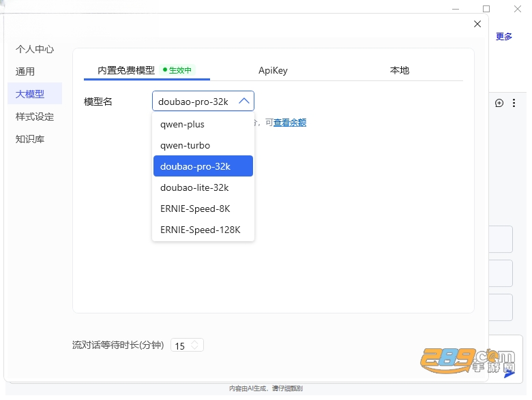Choose ERNIE-Speed-8K from model list
The width and height of the screenshot is (532, 400).
pos(203,209)
